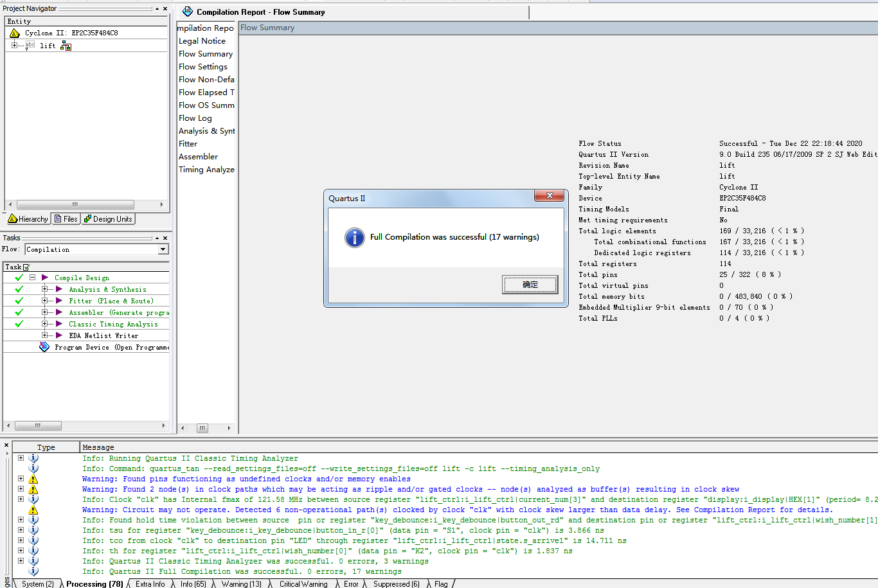878x588 pixels.
Task: Expand the lift entity tree node
Action: pos(14,45)
